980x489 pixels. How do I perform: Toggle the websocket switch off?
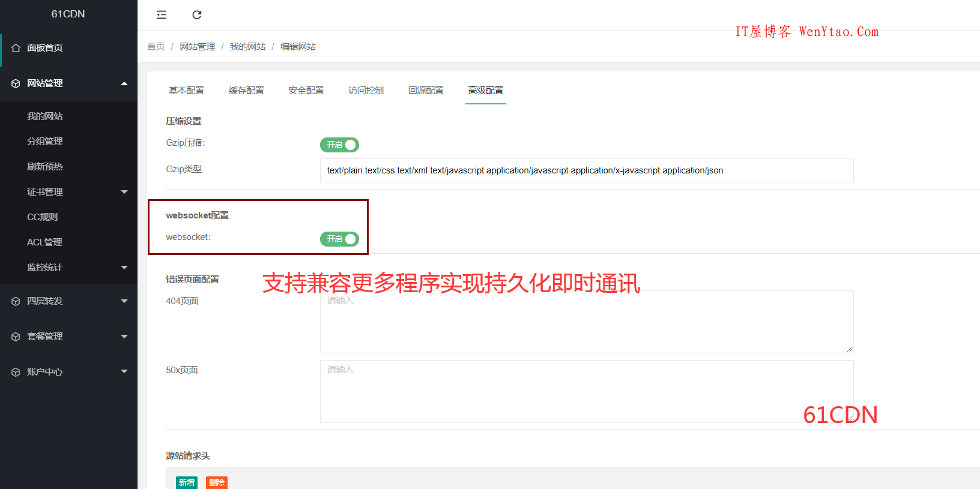[339, 239]
